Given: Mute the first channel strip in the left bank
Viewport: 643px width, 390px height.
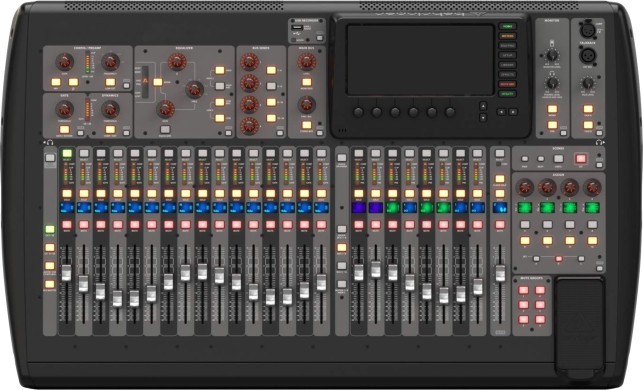Looking at the screenshot, I should coord(67,225).
